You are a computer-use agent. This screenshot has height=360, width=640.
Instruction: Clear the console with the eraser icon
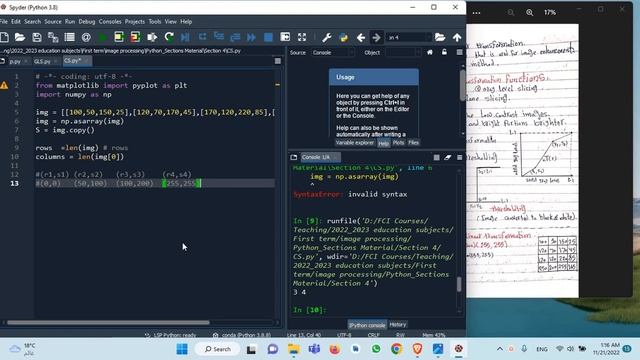[448, 157]
